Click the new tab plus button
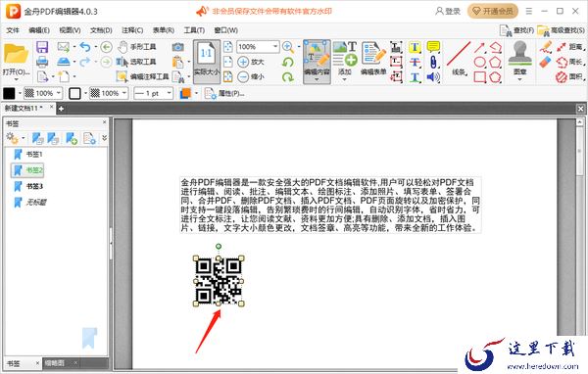The height and width of the screenshot is (374, 588). pyautogui.click(x=61, y=109)
